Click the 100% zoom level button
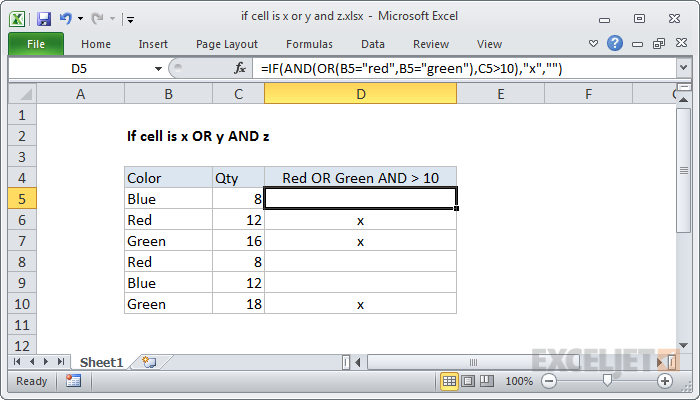The image size is (700, 400). pos(519,381)
